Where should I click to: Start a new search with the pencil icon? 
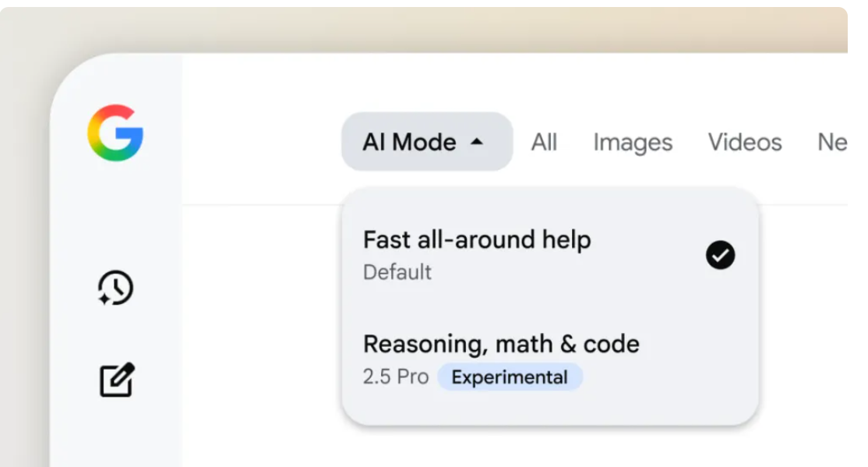coord(117,380)
